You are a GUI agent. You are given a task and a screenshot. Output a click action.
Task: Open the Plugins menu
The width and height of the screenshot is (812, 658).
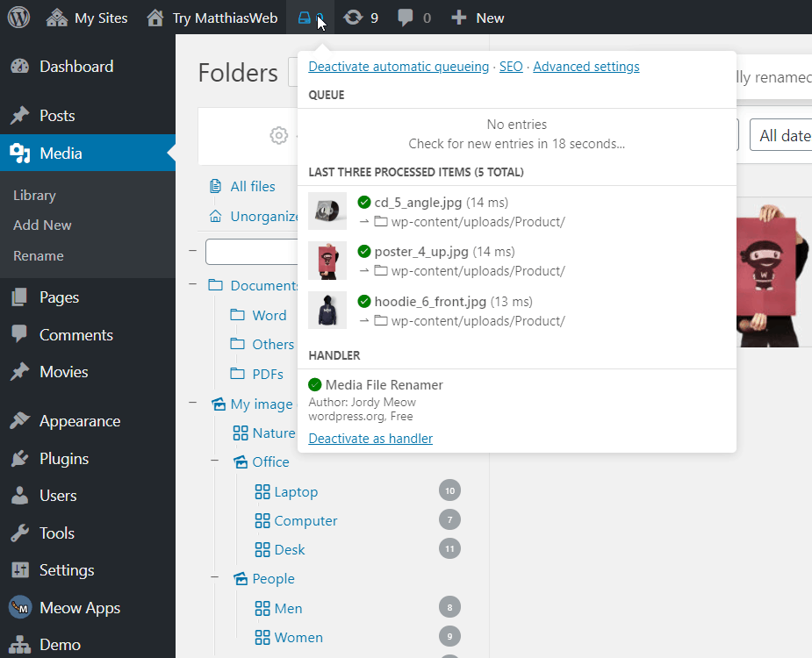pos(63,459)
